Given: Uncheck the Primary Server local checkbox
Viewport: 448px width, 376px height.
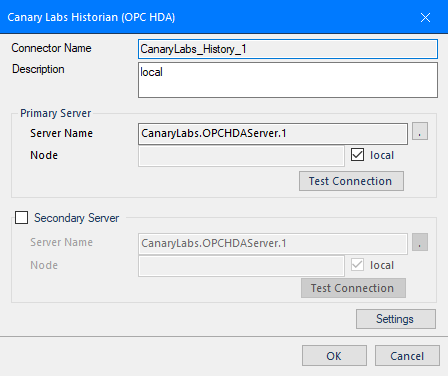Looking at the screenshot, I should (357, 155).
